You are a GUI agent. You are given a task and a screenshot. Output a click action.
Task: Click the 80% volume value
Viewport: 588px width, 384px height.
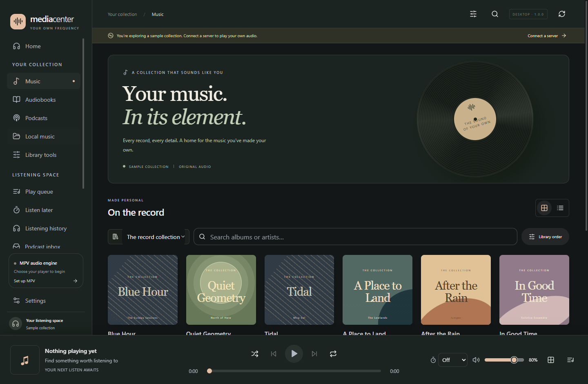point(533,360)
